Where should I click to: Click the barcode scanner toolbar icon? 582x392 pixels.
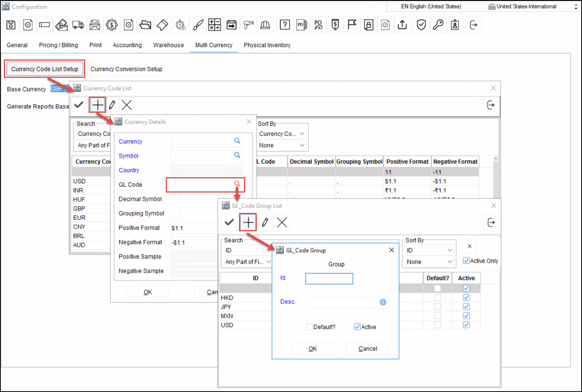pyautogui.click(x=249, y=25)
